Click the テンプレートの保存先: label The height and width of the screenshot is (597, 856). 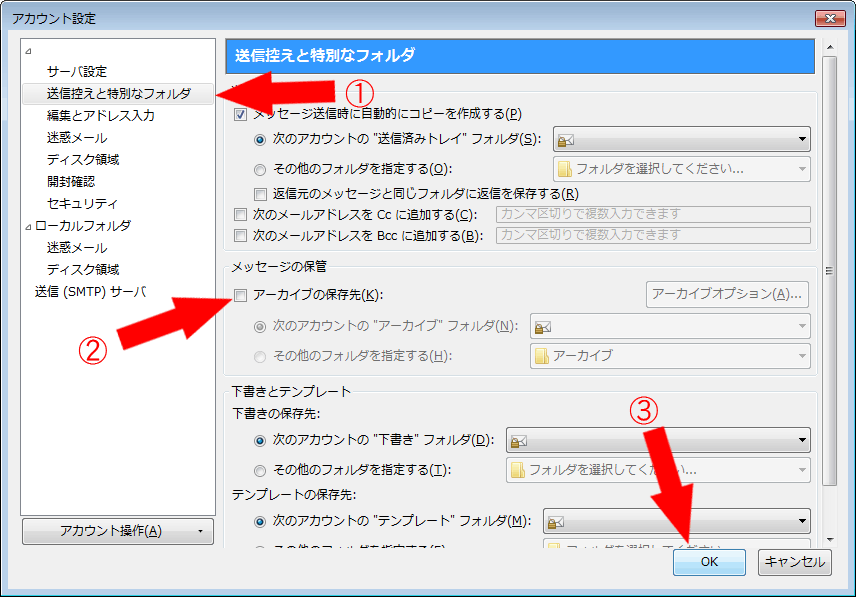coord(294,494)
